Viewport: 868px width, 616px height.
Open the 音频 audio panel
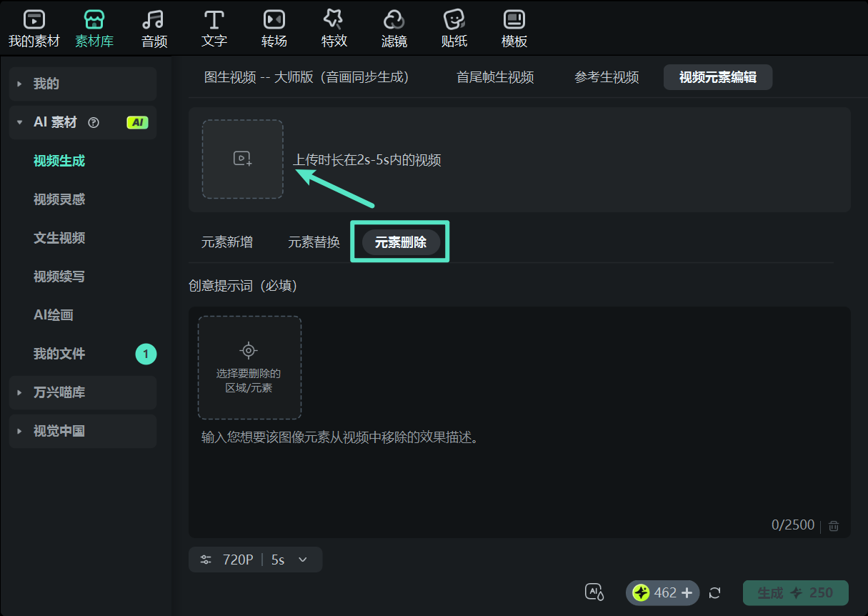click(154, 27)
